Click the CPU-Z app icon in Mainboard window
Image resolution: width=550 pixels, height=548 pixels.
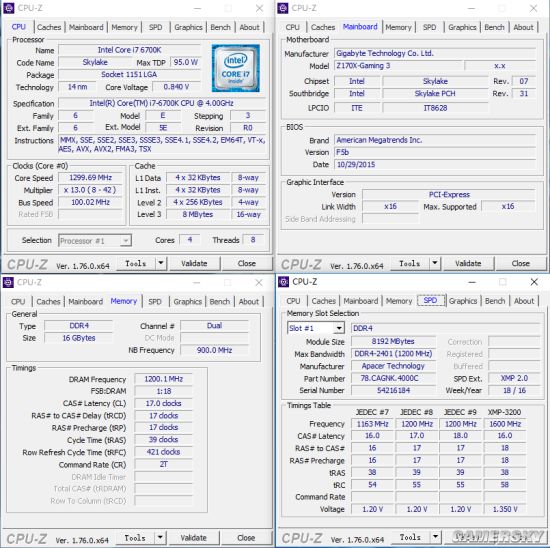(282, 8)
